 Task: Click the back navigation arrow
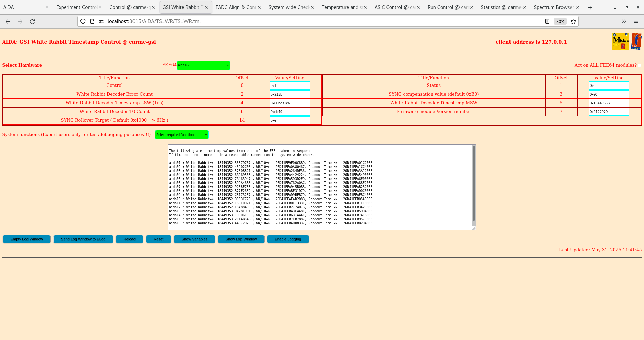tap(8, 21)
